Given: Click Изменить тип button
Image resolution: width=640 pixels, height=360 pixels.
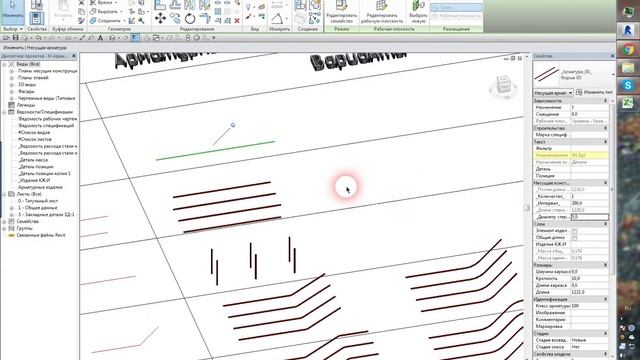Looking at the screenshot, I should point(594,93).
